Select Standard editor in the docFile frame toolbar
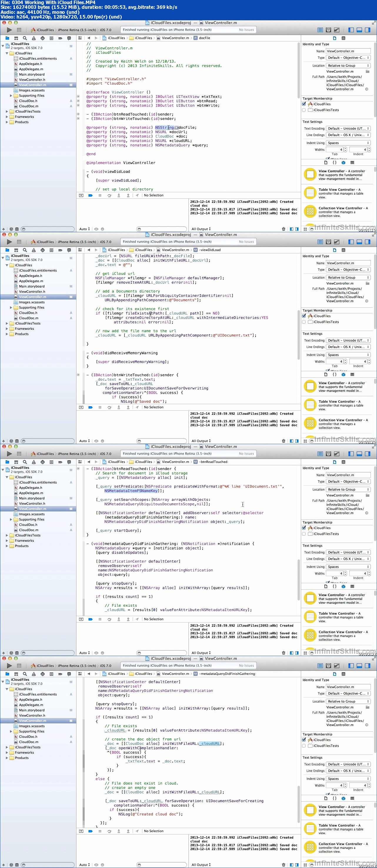This screenshot has width=377, height=868. 320,30
